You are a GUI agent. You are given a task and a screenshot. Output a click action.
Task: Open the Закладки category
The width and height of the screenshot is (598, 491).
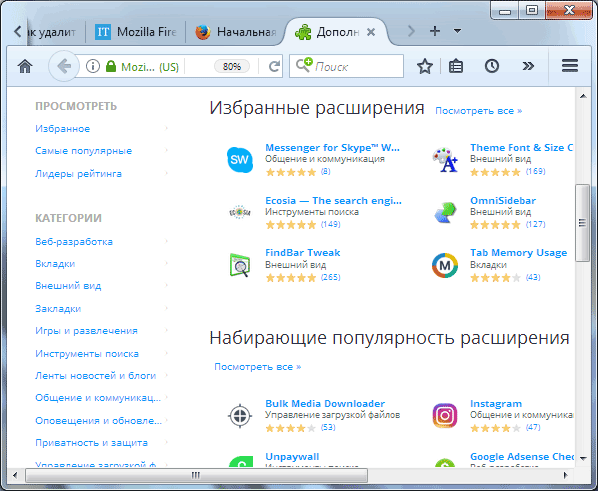point(58,308)
